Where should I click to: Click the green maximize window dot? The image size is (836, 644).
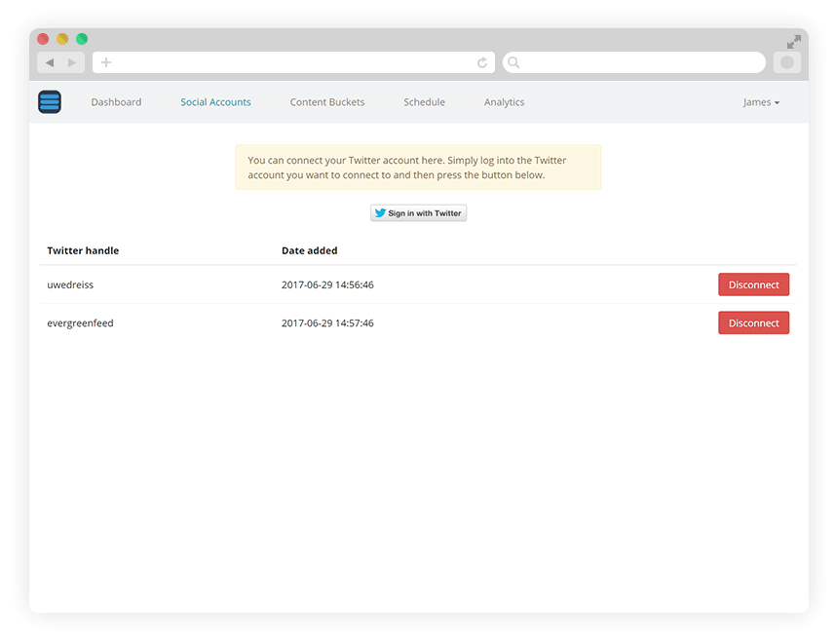coord(82,39)
